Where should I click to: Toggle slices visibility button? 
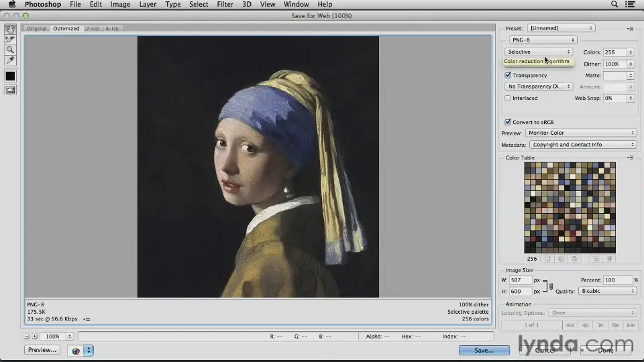tap(10, 90)
